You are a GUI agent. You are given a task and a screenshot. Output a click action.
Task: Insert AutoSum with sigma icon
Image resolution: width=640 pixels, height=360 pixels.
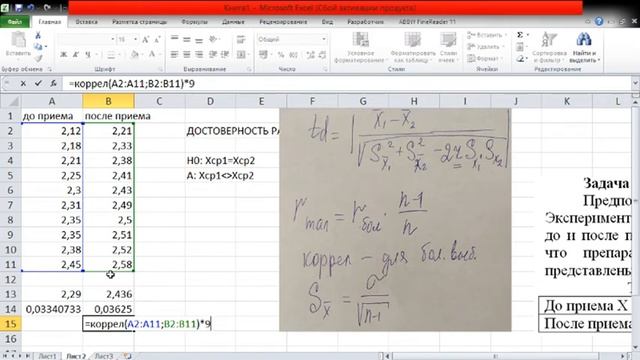tap(520, 35)
